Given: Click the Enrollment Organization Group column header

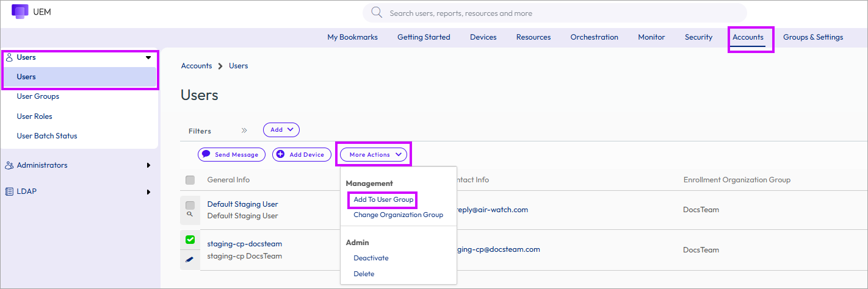Looking at the screenshot, I should pyautogui.click(x=737, y=180).
